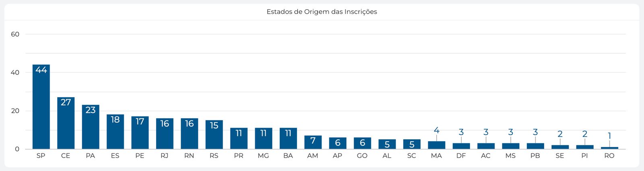
Task: Click the DF label on the x-axis
Action: (461, 156)
